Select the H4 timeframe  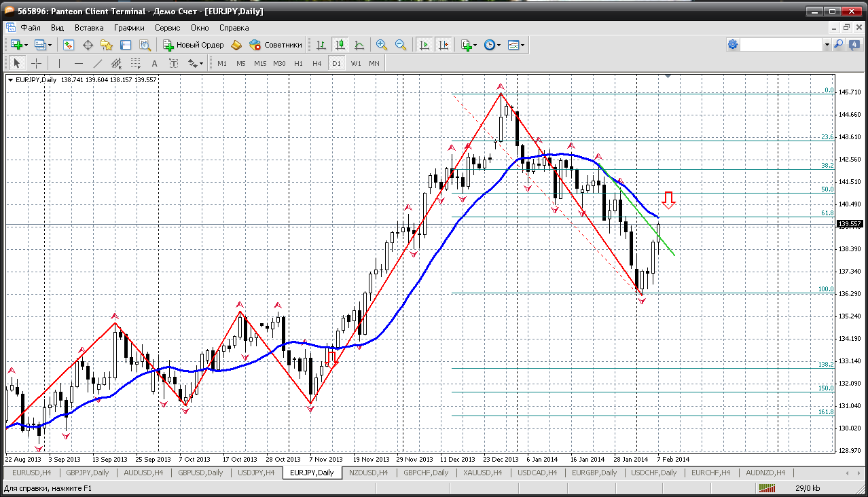(x=317, y=63)
